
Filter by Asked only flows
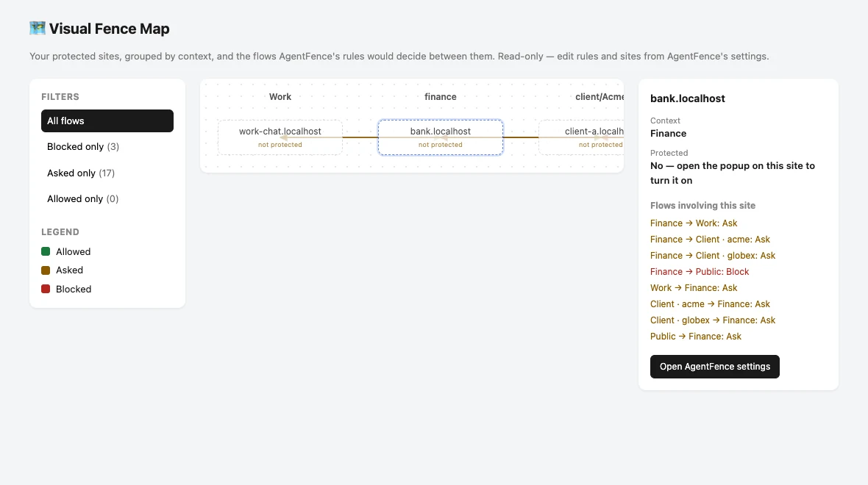[107, 173]
